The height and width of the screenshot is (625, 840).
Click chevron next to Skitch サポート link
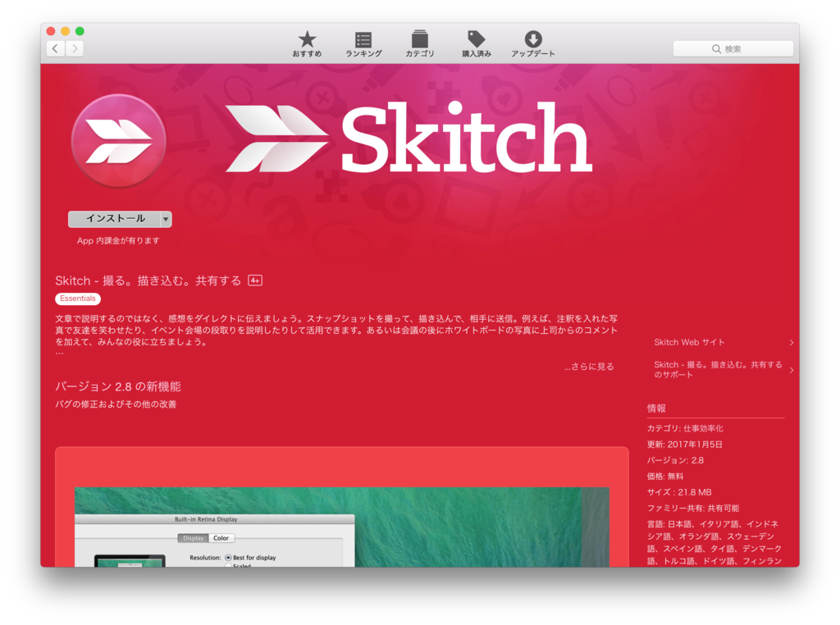pyautogui.click(x=792, y=370)
